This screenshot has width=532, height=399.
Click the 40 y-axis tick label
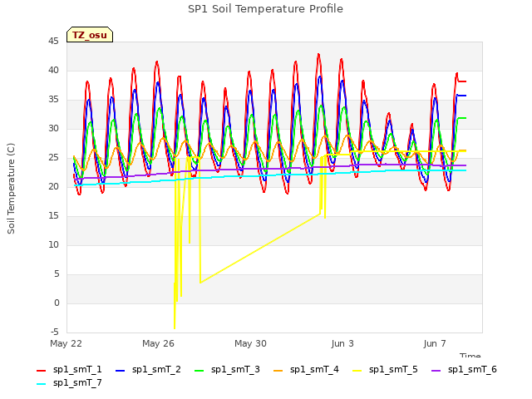53,70
